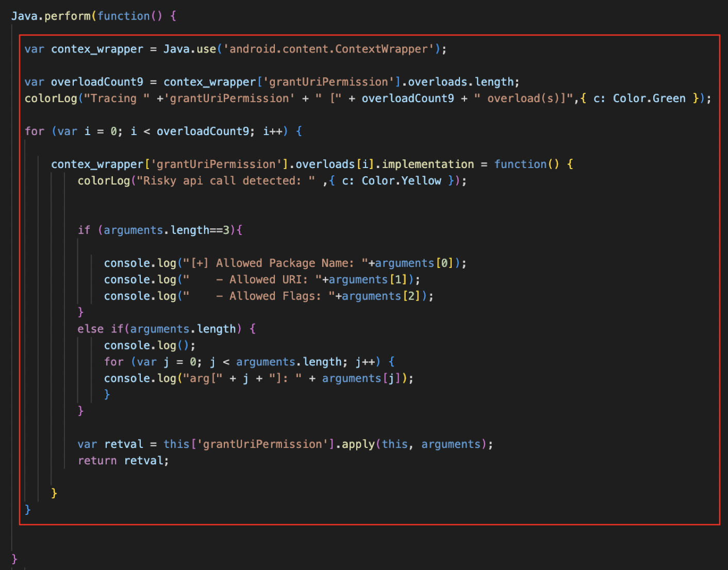Click 'arguments[j]' in the console.log line
This screenshot has height=570, width=728.
pos(361,379)
